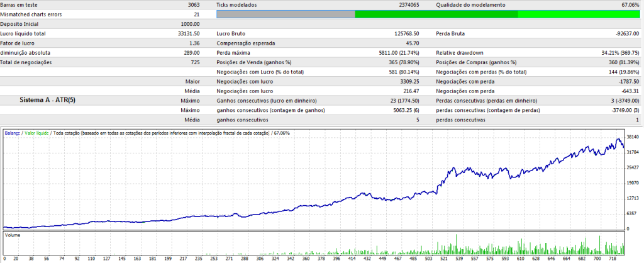Click the ticks modeled value 2374065
Viewport: 644px width, 263px height.
pos(408,5)
